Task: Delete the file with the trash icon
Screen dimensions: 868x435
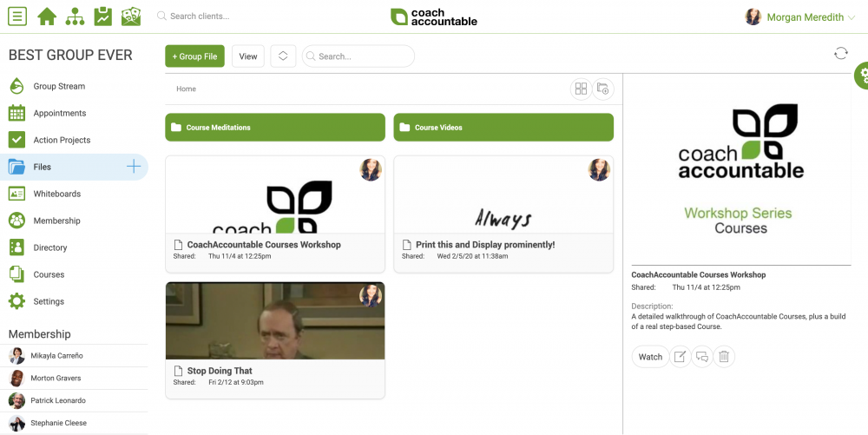Action: (724, 357)
